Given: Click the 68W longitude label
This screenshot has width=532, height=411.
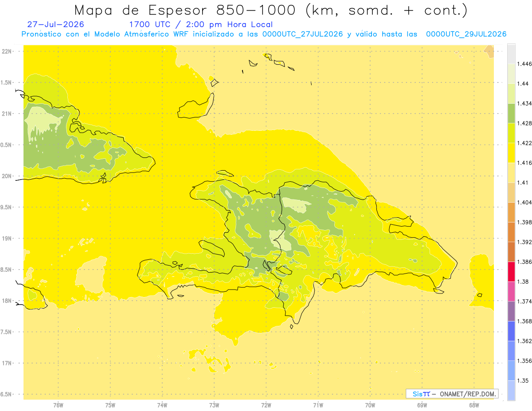Looking at the screenshot, I should click(x=474, y=405).
